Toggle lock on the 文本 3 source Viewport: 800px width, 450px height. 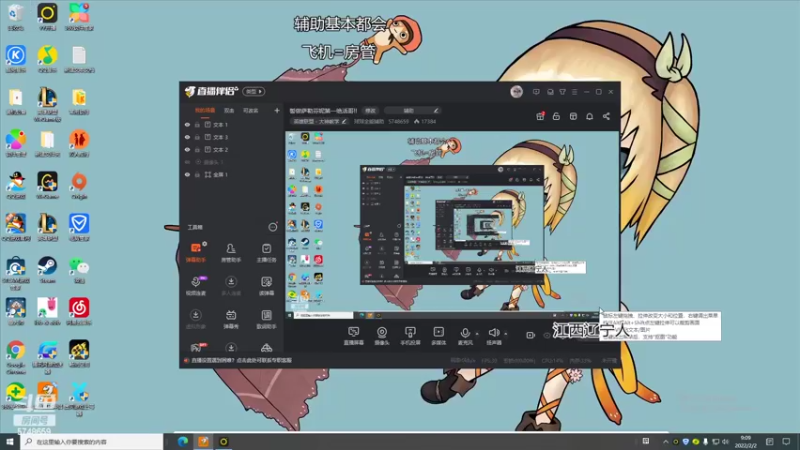[197, 137]
